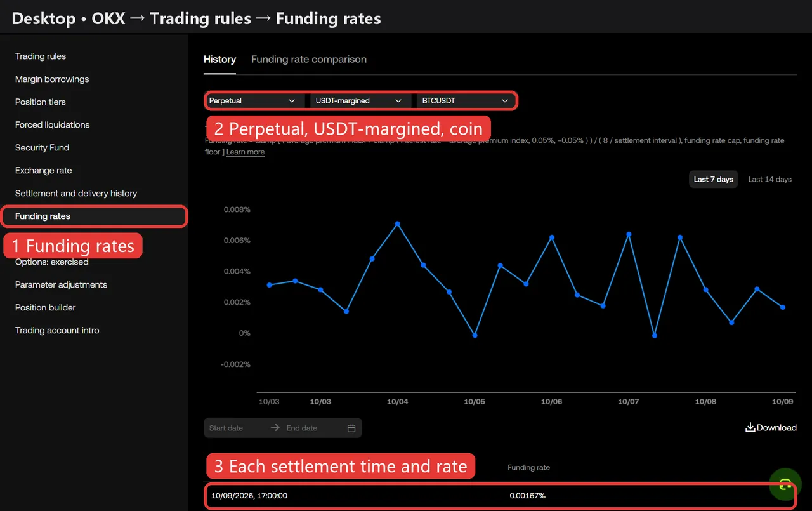Open the BTCUSDT pair dropdown
This screenshot has height=511, width=812.
(x=466, y=100)
